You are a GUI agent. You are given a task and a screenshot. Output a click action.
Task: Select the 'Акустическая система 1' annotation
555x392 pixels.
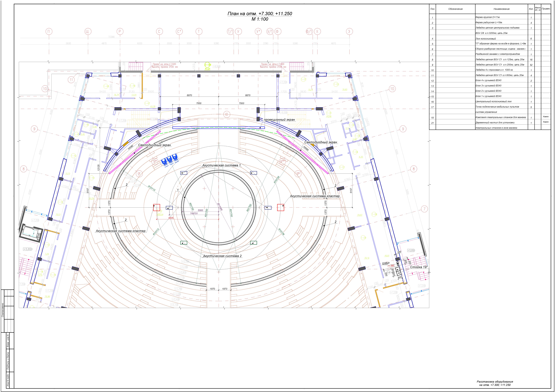[221, 165]
